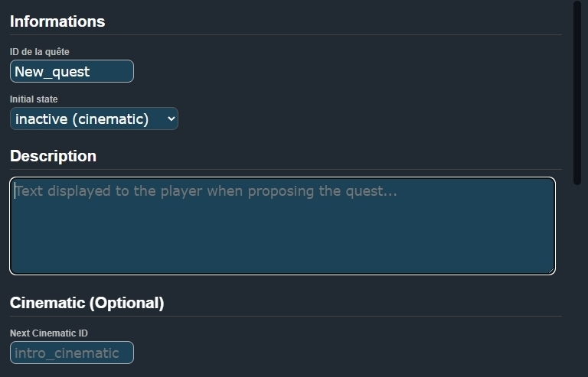Click the word "Optional" in the Cinematic heading
Screen dimensions: 588x377
(x=126, y=303)
